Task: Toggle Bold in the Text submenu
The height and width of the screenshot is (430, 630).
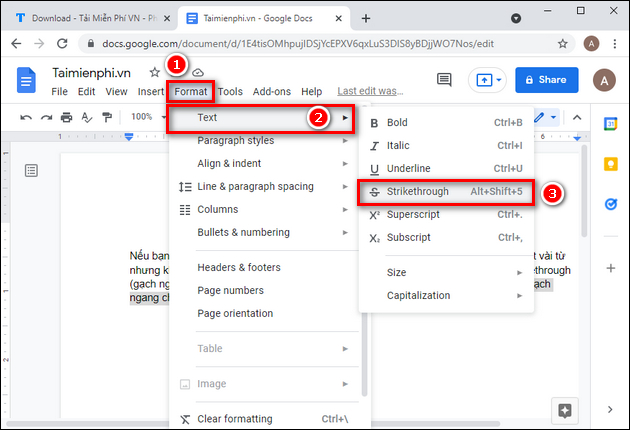Action: (x=446, y=123)
